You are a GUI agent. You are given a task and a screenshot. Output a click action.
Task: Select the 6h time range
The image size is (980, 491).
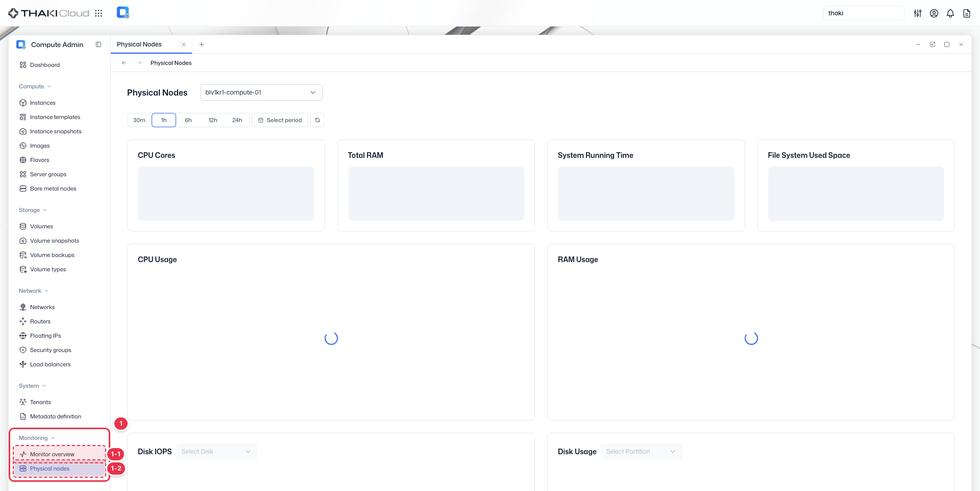click(188, 120)
